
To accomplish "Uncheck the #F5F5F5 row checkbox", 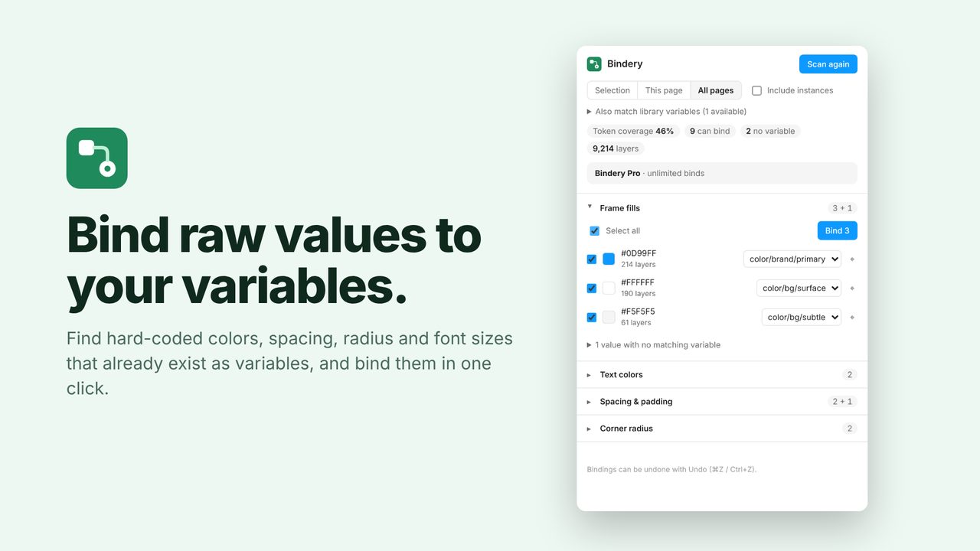I will pos(592,318).
